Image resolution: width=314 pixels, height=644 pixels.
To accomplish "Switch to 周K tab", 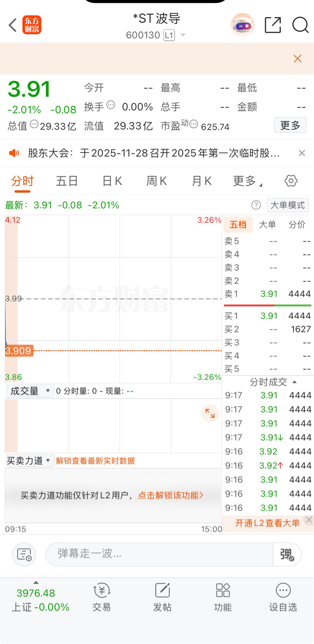I will click(157, 181).
